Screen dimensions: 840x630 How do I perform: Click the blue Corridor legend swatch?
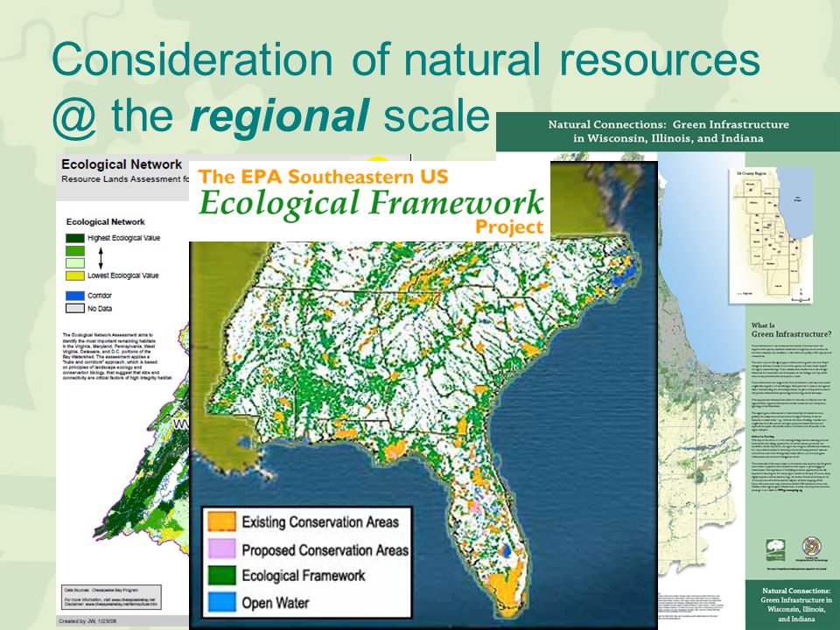tap(75, 296)
